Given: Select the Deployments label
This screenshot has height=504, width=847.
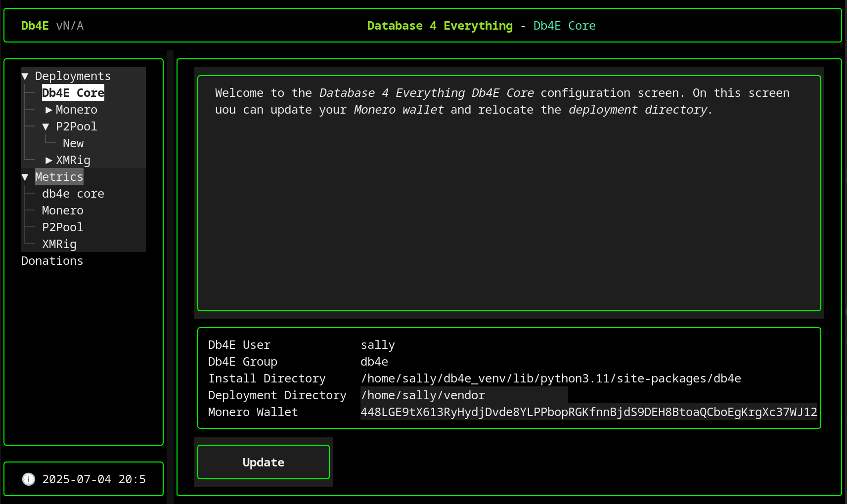Looking at the screenshot, I should click(73, 76).
